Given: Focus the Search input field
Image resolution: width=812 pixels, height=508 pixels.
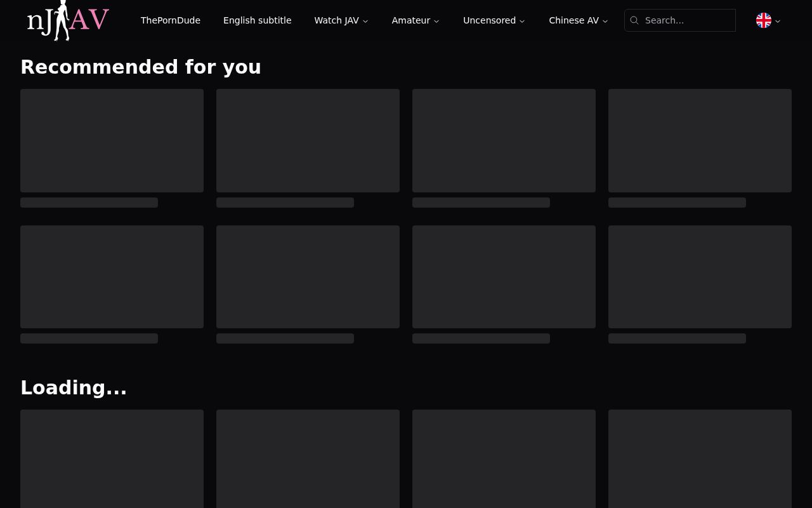Looking at the screenshot, I should (680, 20).
